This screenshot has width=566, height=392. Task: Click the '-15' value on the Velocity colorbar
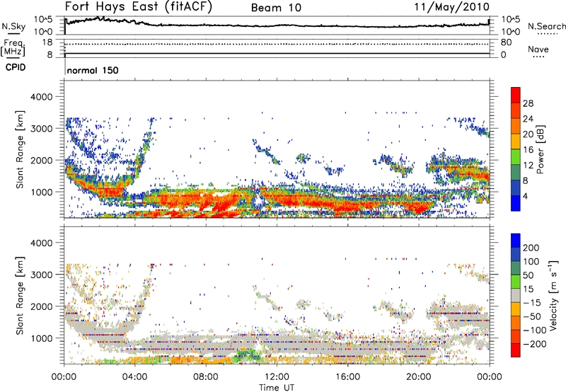coord(531,303)
